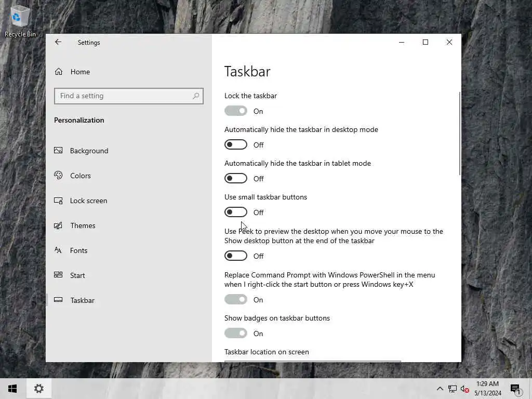Enable auto-hide taskbar in desktop mode
This screenshot has width=532, height=399.
[236, 144]
